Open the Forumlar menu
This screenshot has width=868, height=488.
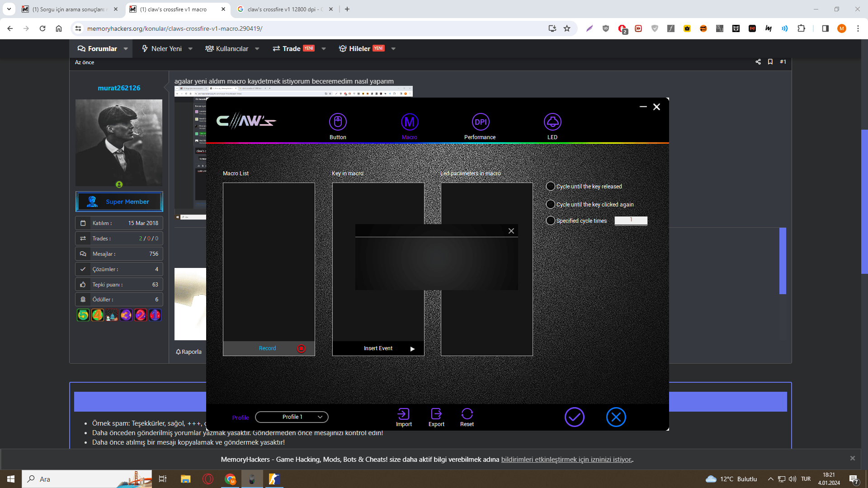[x=97, y=48]
